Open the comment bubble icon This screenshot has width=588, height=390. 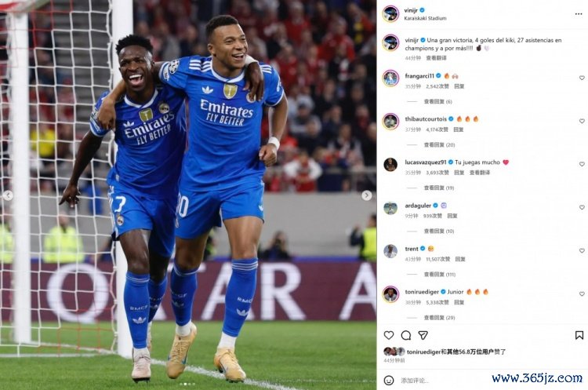[x=406, y=335]
